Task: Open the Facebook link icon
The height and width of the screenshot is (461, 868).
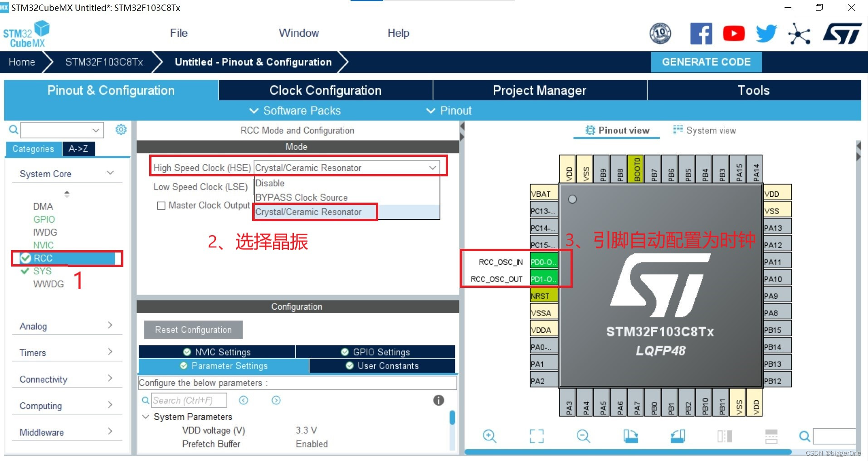Action: pyautogui.click(x=701, y=34)
